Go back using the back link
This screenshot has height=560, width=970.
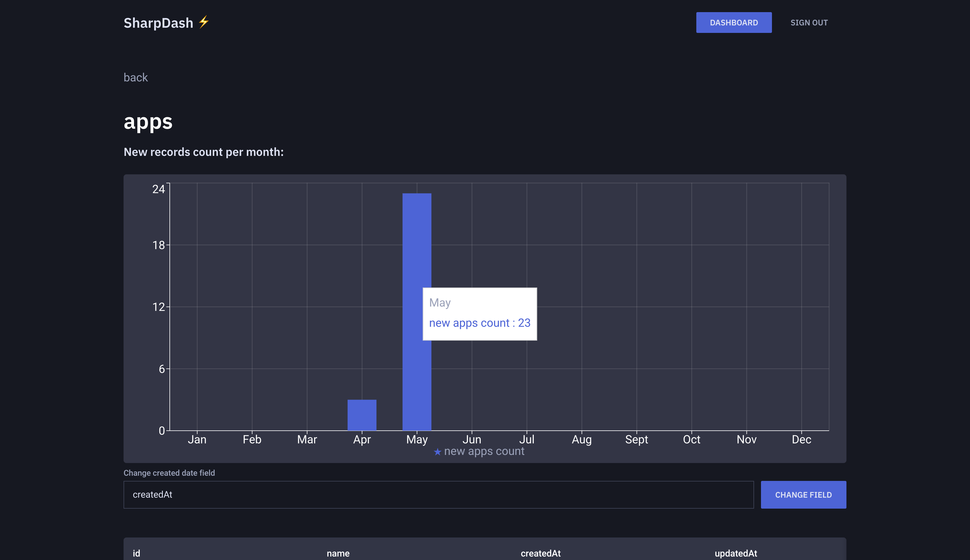click(135, 77)
